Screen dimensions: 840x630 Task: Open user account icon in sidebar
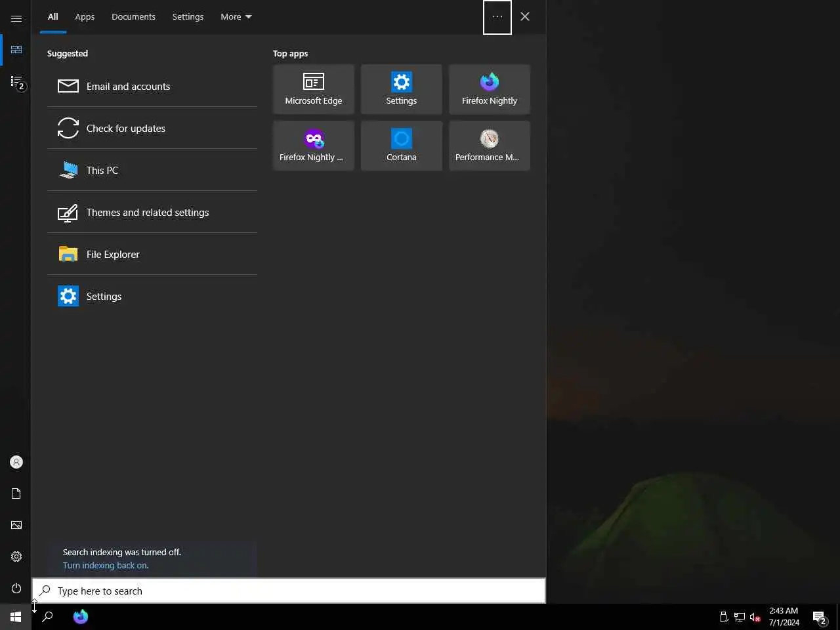16,462
